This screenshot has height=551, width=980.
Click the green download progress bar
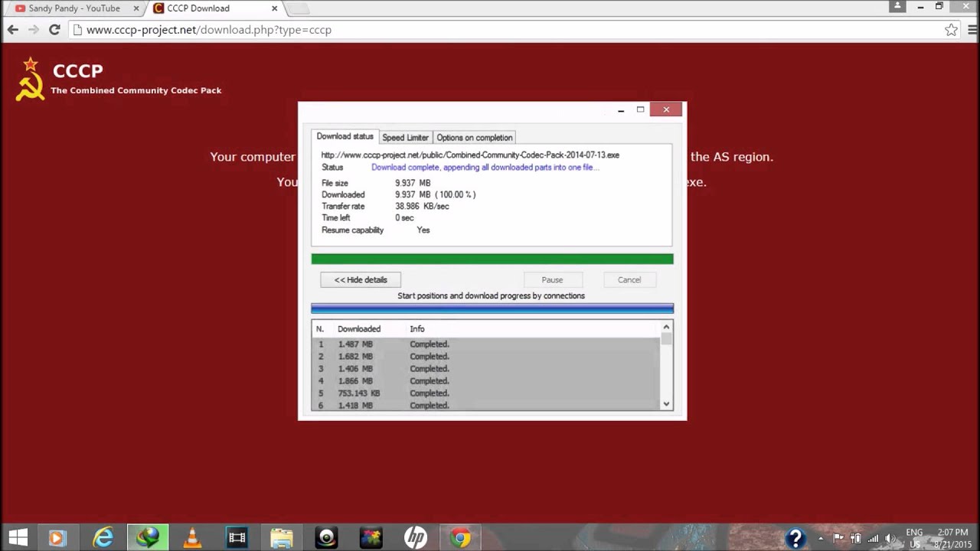point(492,259)
